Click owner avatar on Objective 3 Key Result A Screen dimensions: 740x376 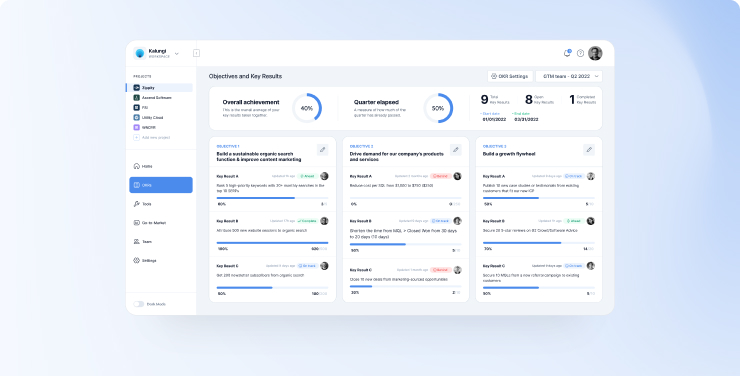591,176
